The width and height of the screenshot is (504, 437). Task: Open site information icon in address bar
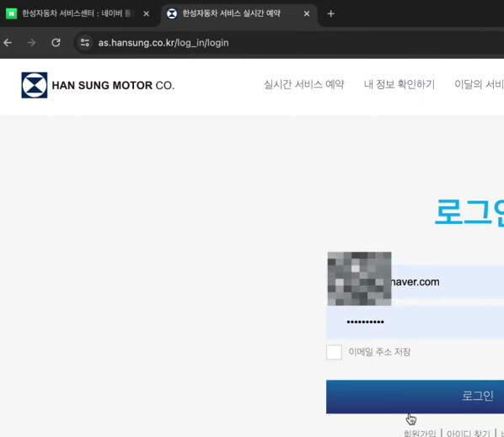coord(85,43)
